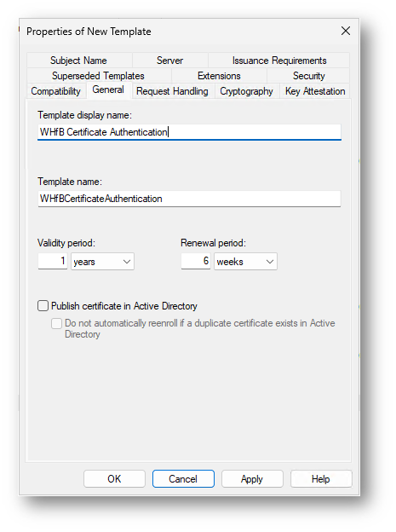Open the Request Handling tab
396x532 pixels.
point(172,91)
